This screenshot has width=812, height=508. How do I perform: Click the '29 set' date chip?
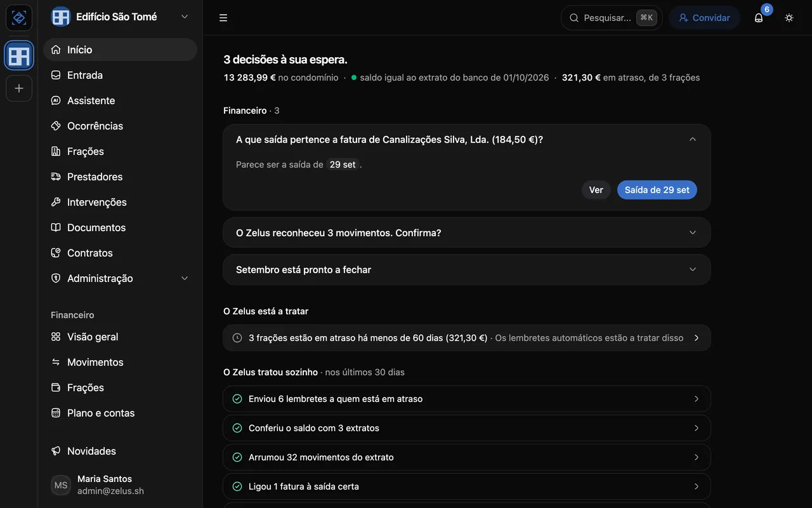coord(343,164)
